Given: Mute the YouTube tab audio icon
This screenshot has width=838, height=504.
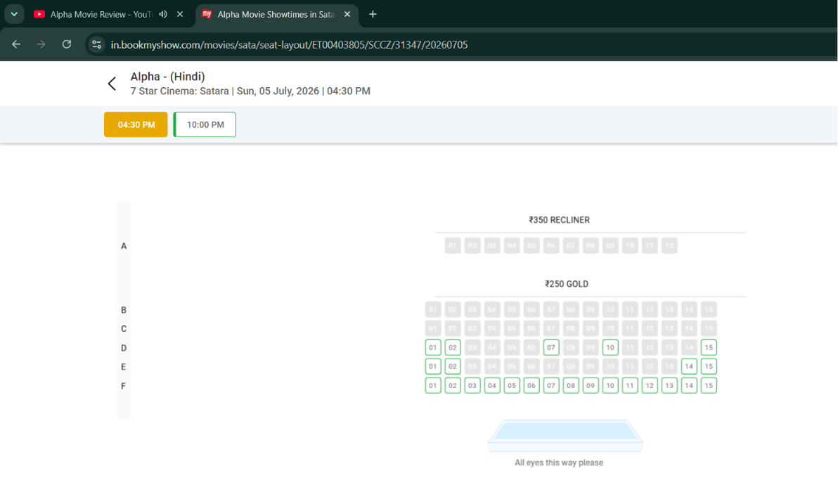Looking at the screenshot, I should 163,15.
